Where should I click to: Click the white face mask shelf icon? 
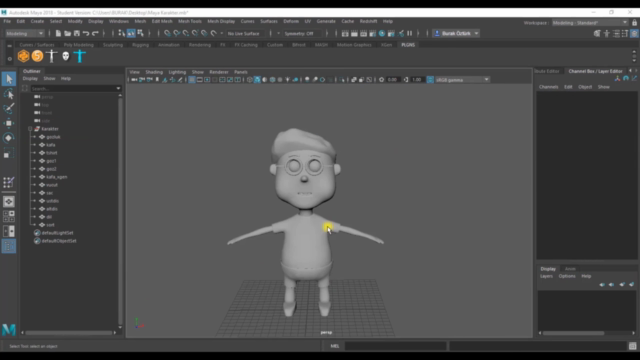(66, 56)
